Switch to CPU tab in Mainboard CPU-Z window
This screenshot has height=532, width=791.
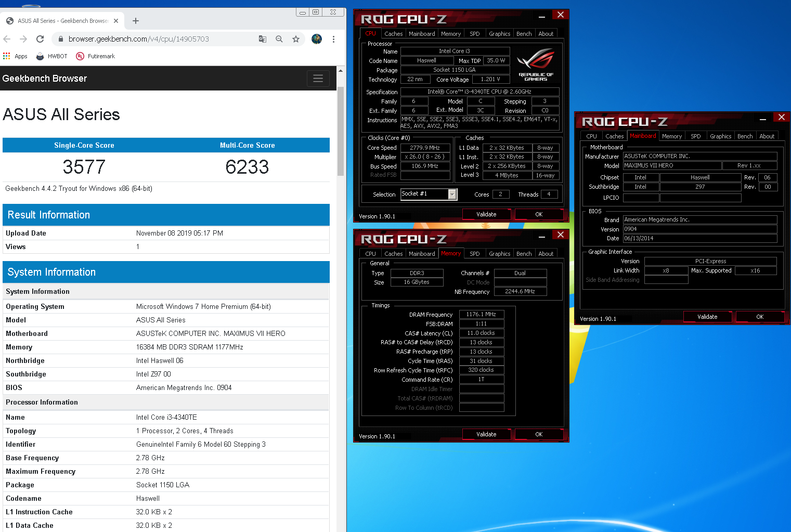pyautogui.click(x=592, y=136)
